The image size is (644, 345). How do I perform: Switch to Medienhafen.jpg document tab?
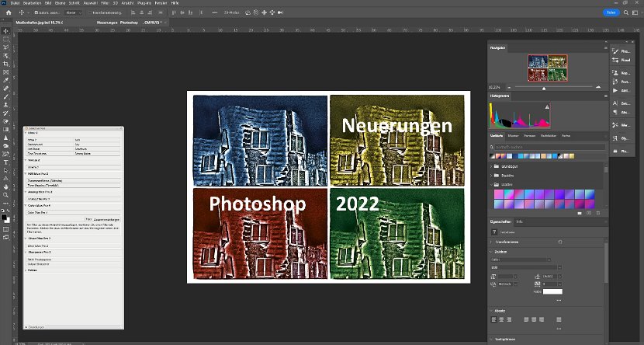[x=39, y=23]
